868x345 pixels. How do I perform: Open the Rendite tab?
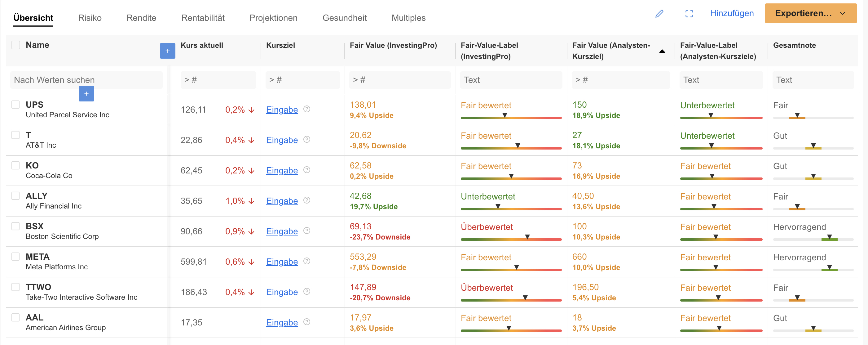pos(141,18)
